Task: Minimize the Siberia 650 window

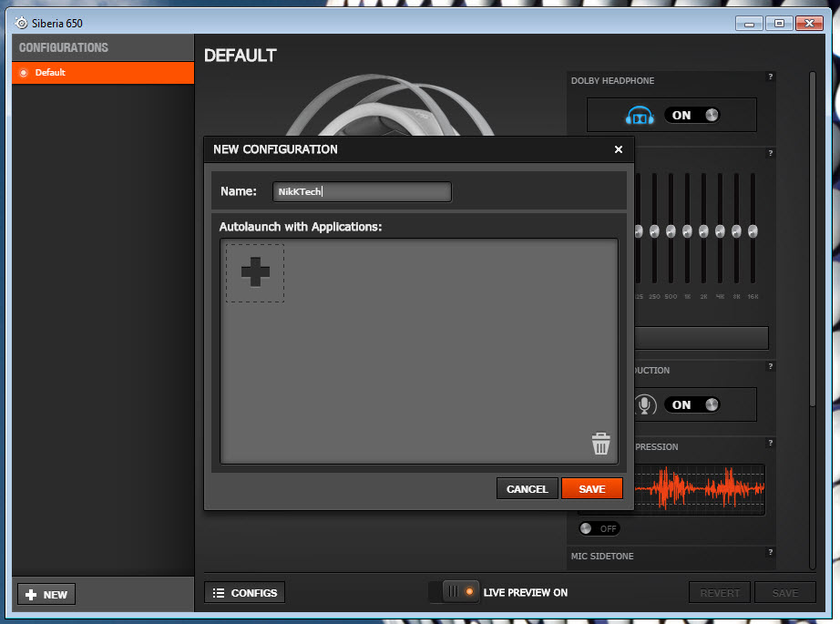Action: 749,24
